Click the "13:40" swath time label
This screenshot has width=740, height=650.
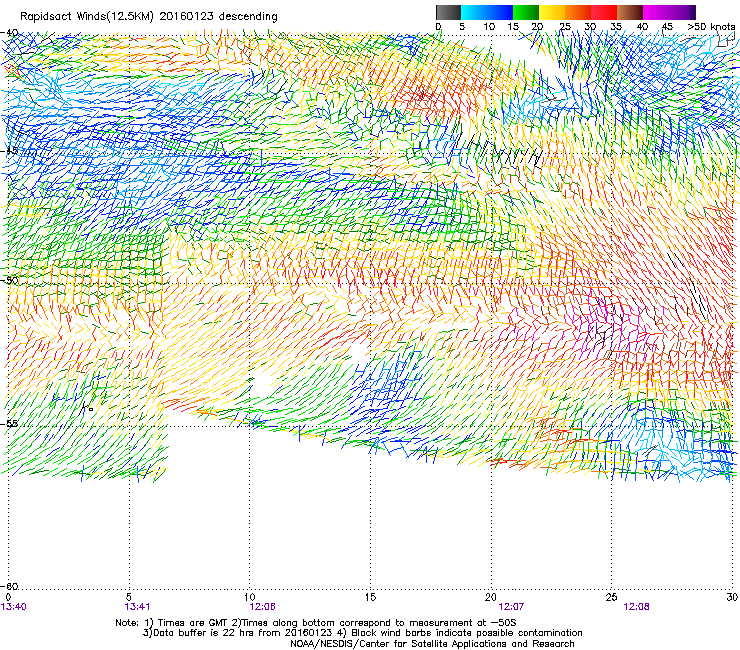click(x=14, y=607)
